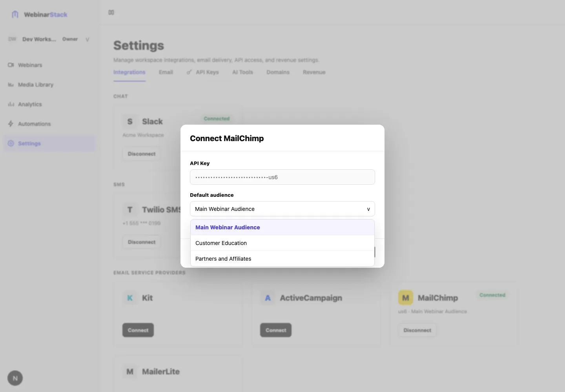Click the Analytics bar chart icon
Viewport: 565px width, 392px height.
[x=11, y=104]
